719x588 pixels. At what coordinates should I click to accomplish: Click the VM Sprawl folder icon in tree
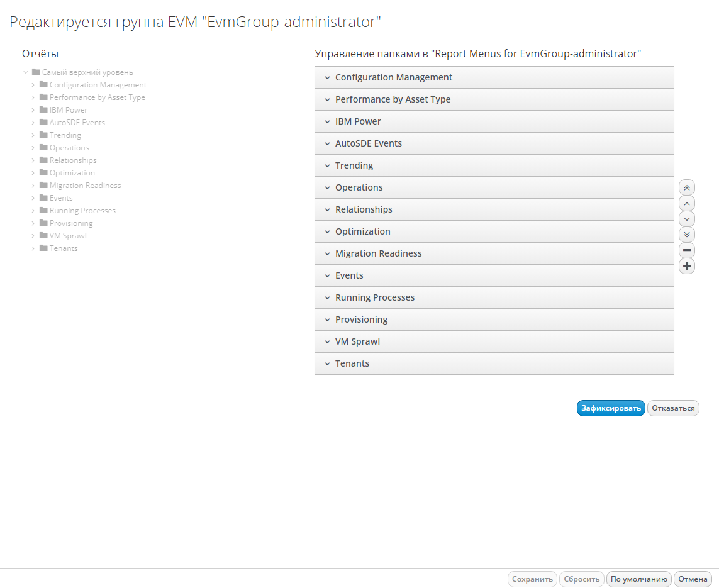pos(43,235)
